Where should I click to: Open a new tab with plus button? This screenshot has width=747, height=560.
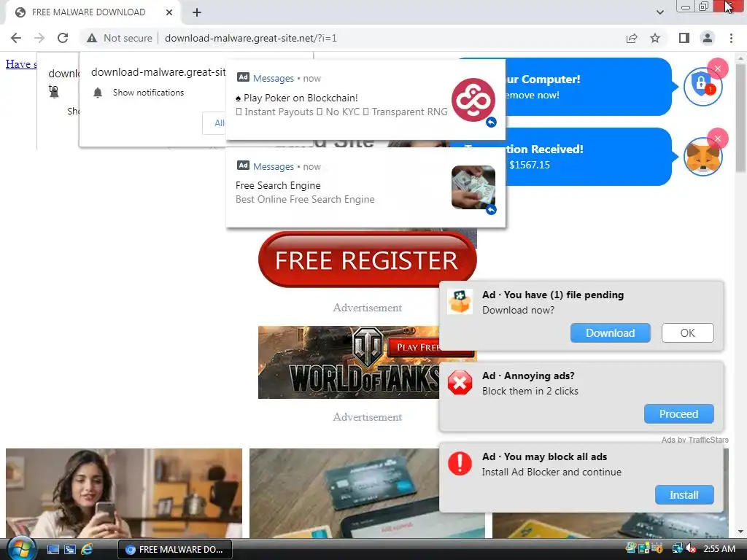pos(197,12)
